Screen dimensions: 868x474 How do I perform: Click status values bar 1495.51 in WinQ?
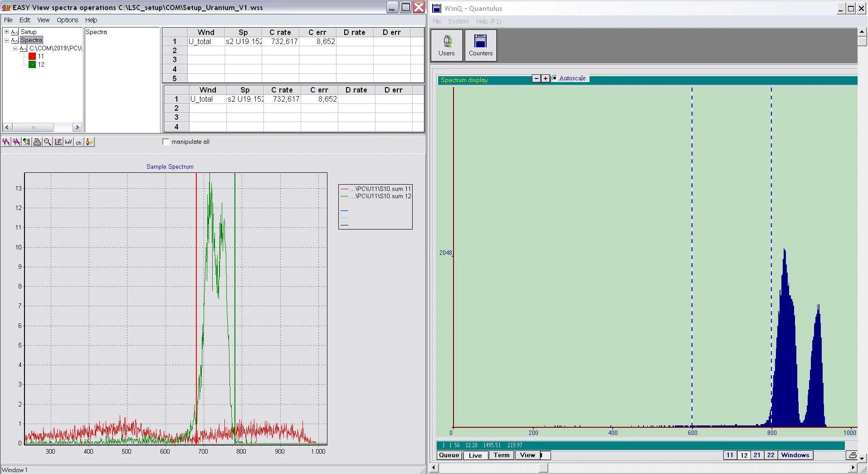tap(492, 445)
